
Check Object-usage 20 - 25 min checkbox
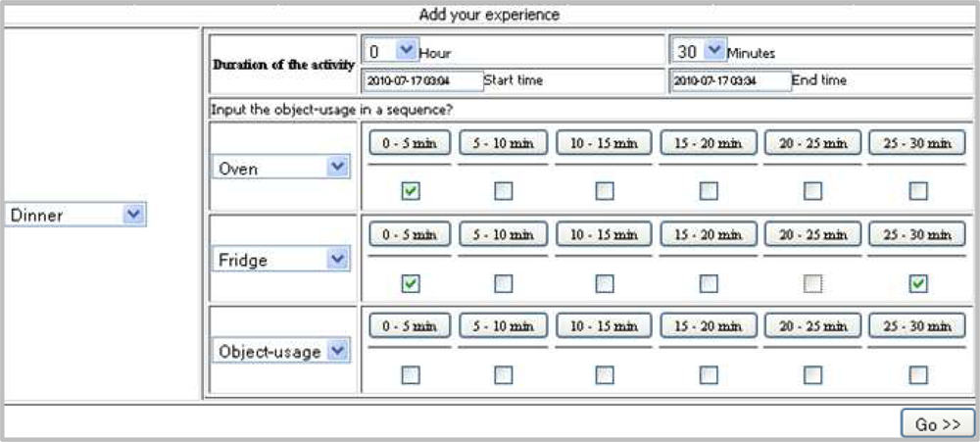coord(812,375)
